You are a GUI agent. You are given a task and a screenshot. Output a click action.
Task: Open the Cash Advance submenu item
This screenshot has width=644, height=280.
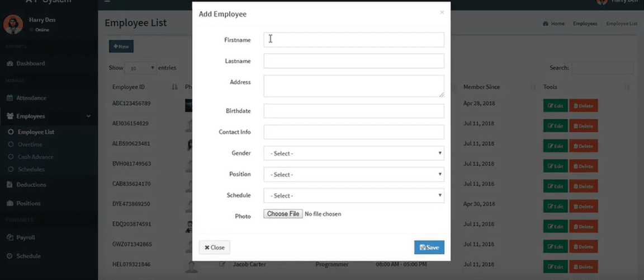[x=35, y=157]
